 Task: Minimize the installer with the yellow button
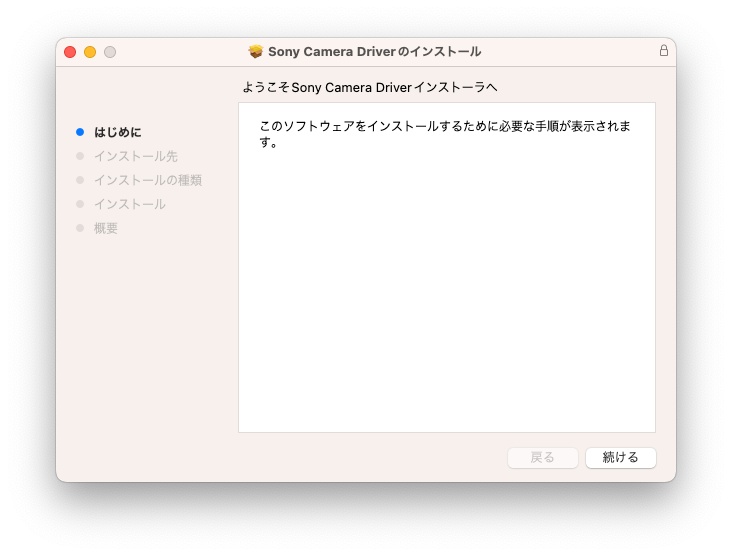[x=90, y=51]
